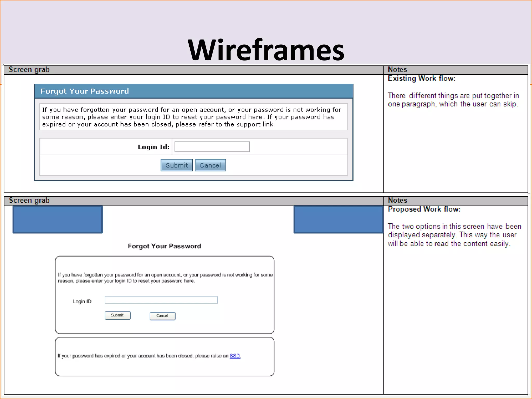Click the Existing Work flow heading

421,78
